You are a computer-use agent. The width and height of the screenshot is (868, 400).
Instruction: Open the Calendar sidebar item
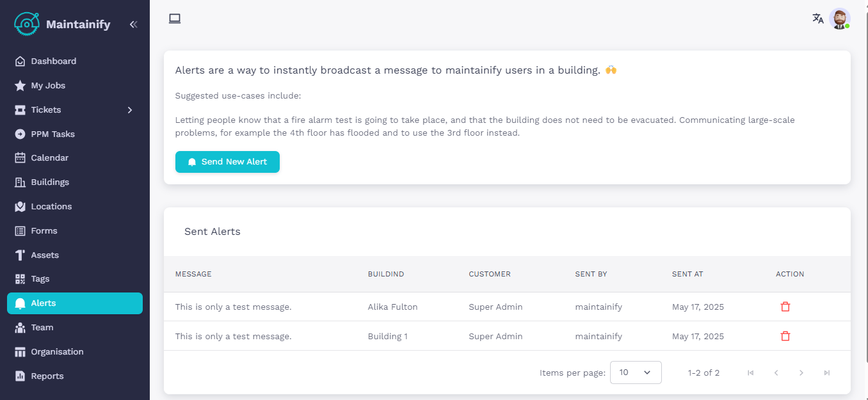49,158
